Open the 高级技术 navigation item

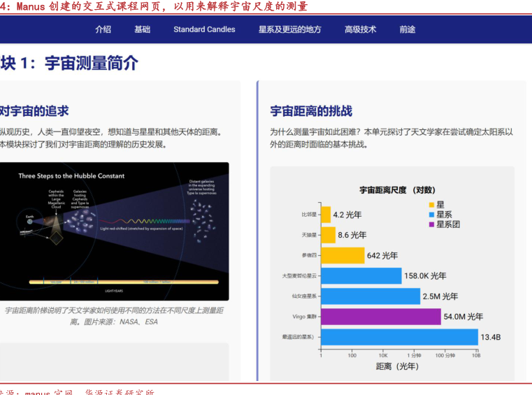click(360, 29)
